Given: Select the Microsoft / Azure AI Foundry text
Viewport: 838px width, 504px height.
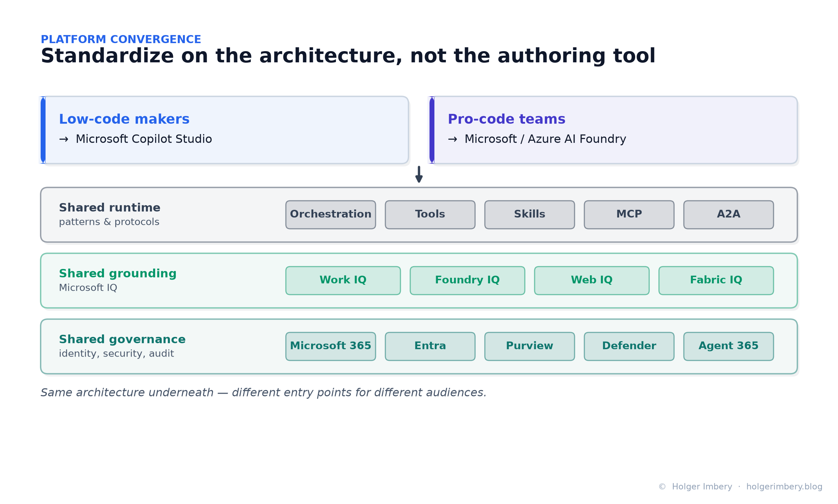Looking at the screenshot, I should pyautogui.click(x=545, y=139).
